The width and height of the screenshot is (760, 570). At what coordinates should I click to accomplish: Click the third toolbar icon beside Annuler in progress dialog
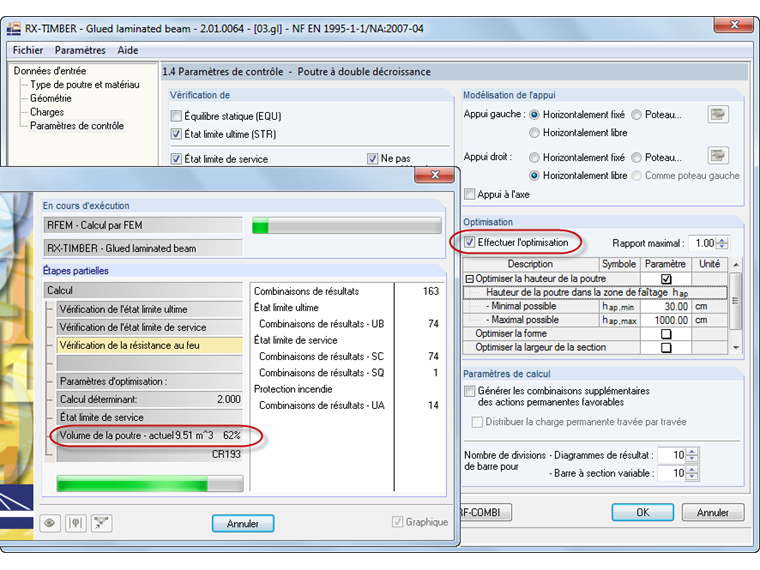click(101, 523)
